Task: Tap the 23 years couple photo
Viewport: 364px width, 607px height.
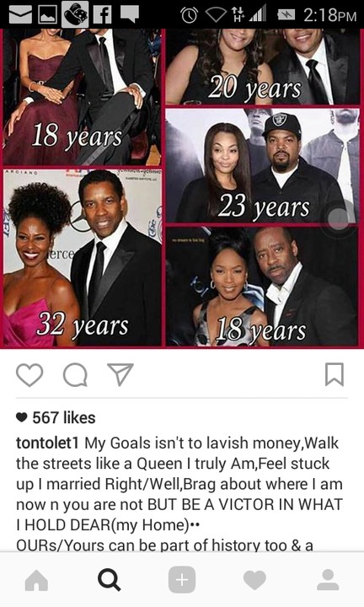Action: (262, 165)
